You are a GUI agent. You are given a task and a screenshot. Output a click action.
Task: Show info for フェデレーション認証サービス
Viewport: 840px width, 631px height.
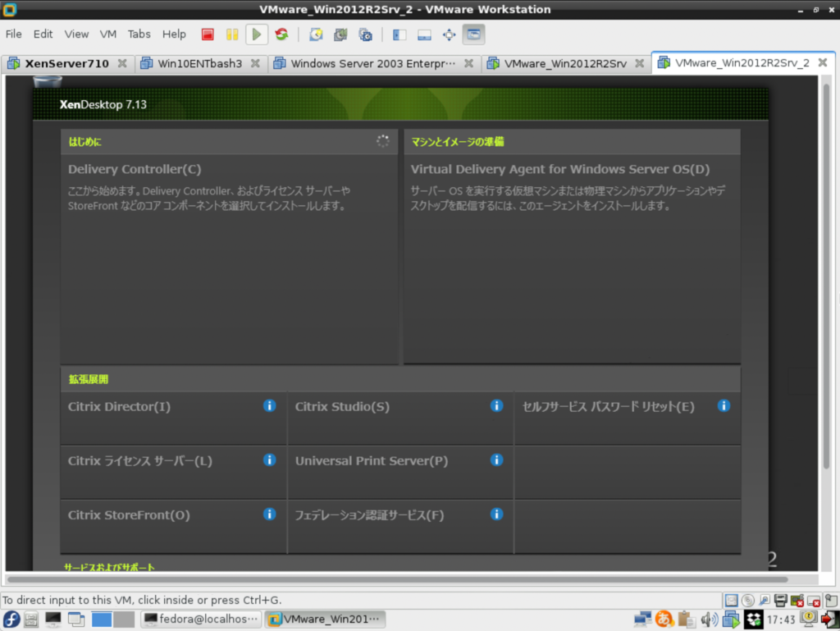tap(496, 514)
